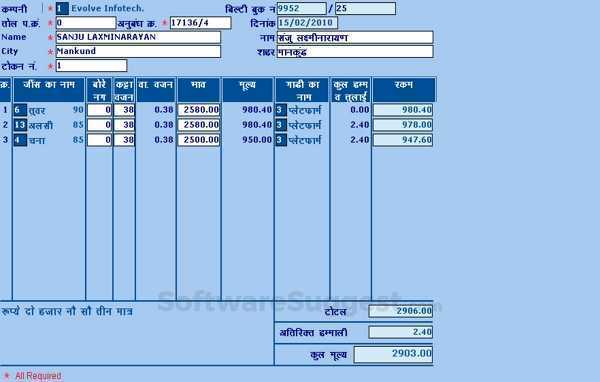Click the field showing 25 after the slash
The height and width of the screenshot is (382, 600).
365,8
